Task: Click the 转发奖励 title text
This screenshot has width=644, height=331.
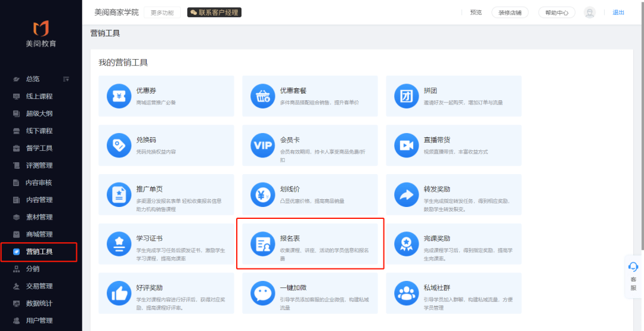Action: click(x=437, y=189)
